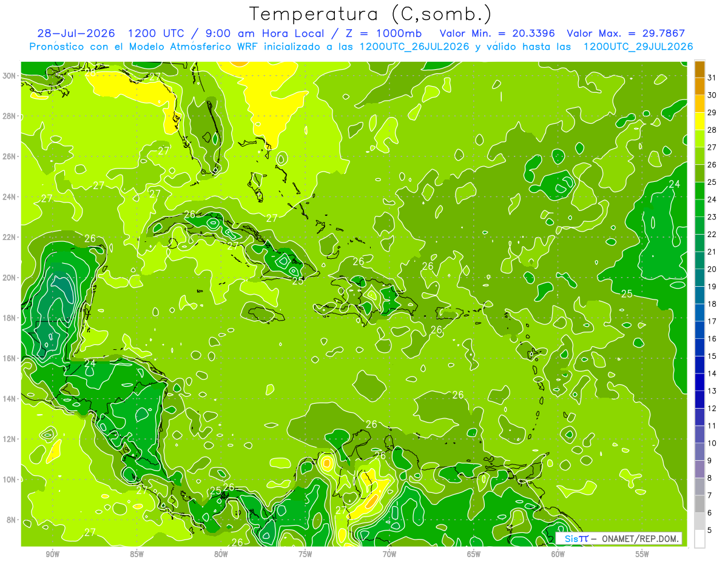
Task: Click the "12N" latitude axis label
Action: pos(10,439)
